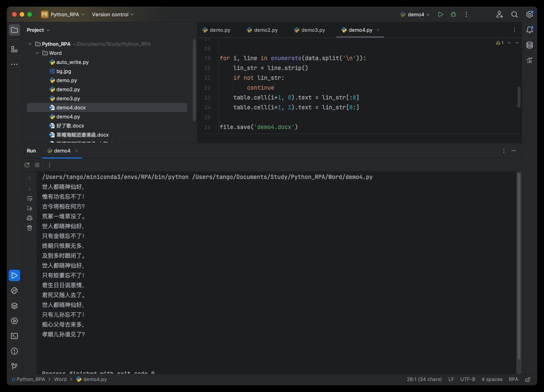The image size is (544, 392).
Task: Debug demo4 with the bug icon
Action: pos(453,14)
